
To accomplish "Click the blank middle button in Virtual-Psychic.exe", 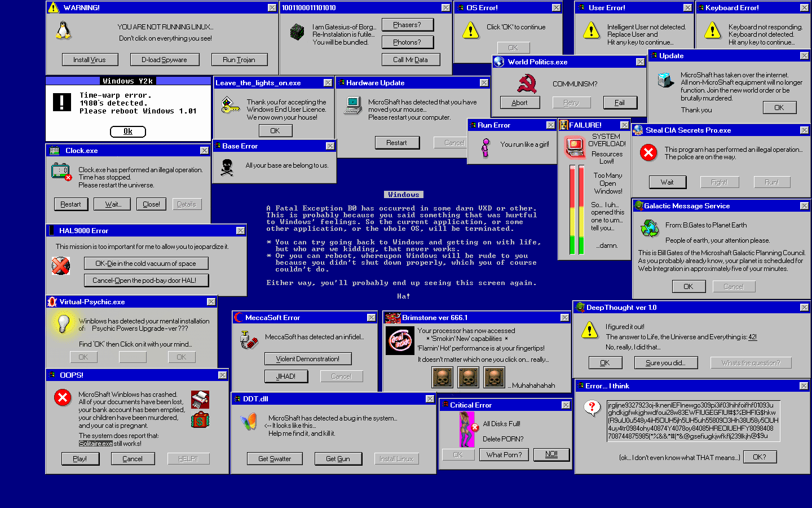I will coord(133,357).
